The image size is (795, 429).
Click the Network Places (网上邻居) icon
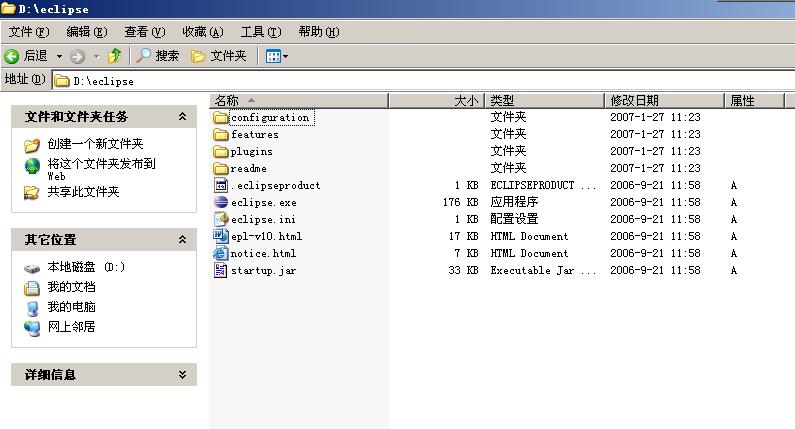32,328
